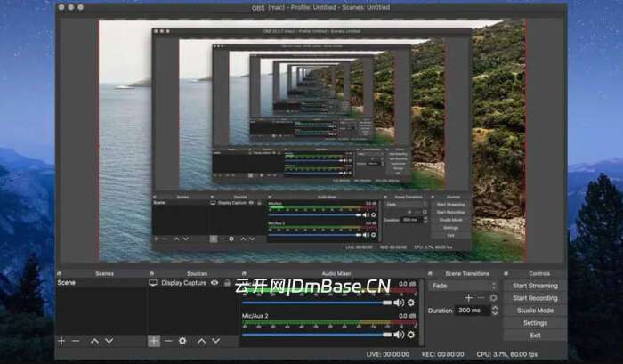Remove the selected scene with the minus icon
Viewport: 623px width, 364px height.
[x=76, y=341]
